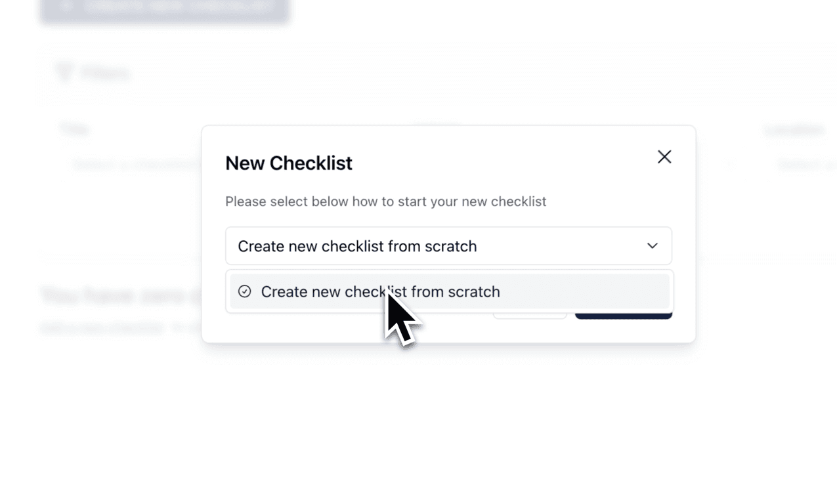Screen dimensions: 837x504
Task: Click the chevron arrow in the checklist dropdown
Action: click(x=652, y=246)
